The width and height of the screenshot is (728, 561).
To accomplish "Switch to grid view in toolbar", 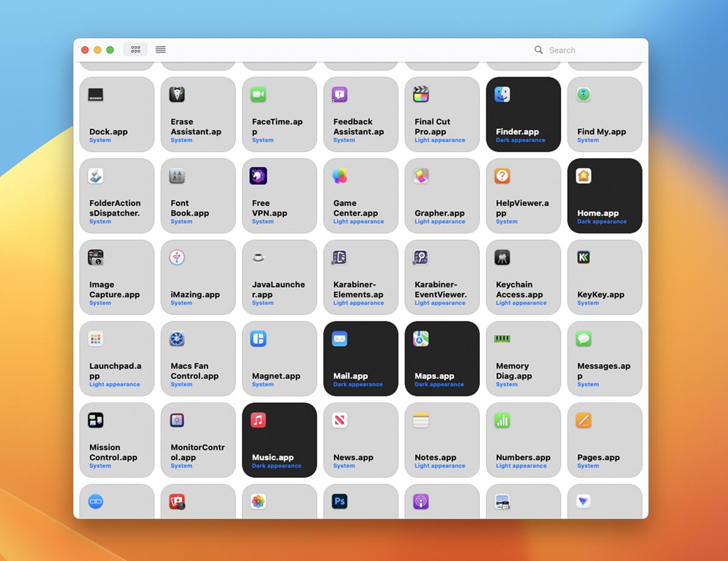I will pos(135,50).
